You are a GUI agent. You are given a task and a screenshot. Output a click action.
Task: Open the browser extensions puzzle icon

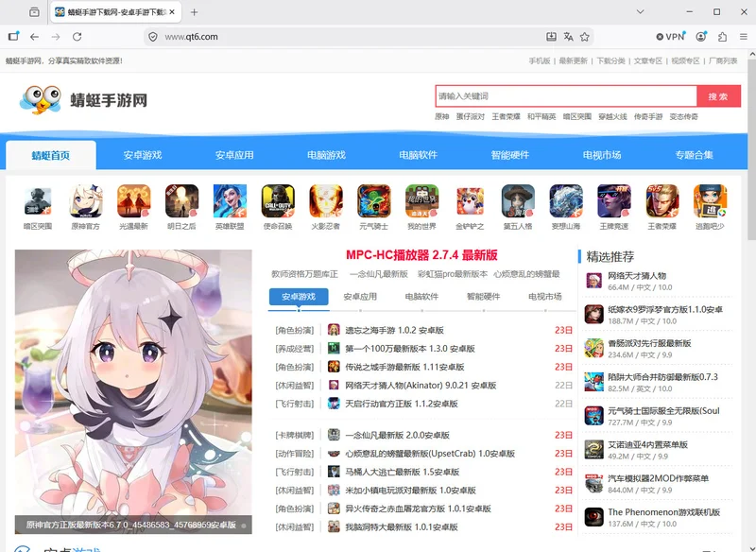722,37
